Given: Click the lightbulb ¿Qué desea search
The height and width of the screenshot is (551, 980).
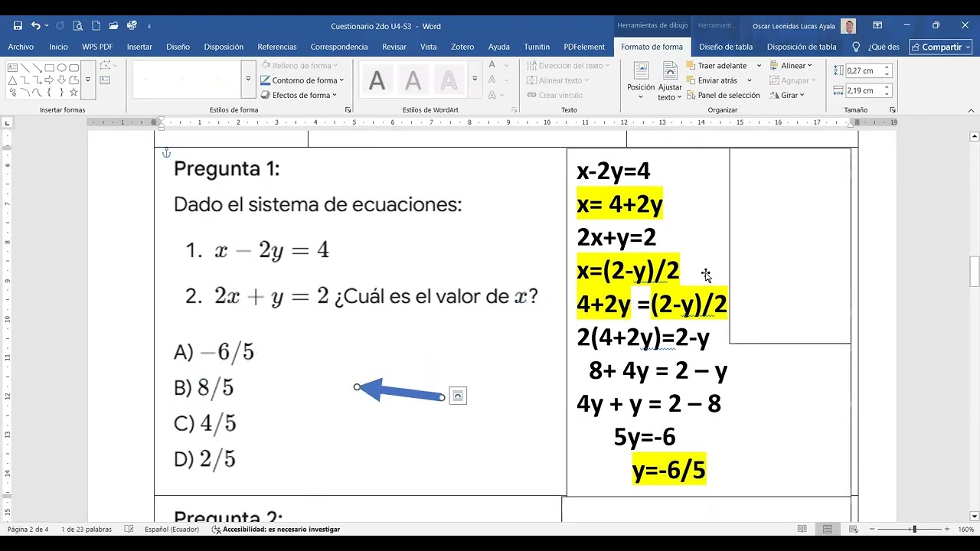Looking at the screenshot, I should point(875,47).
